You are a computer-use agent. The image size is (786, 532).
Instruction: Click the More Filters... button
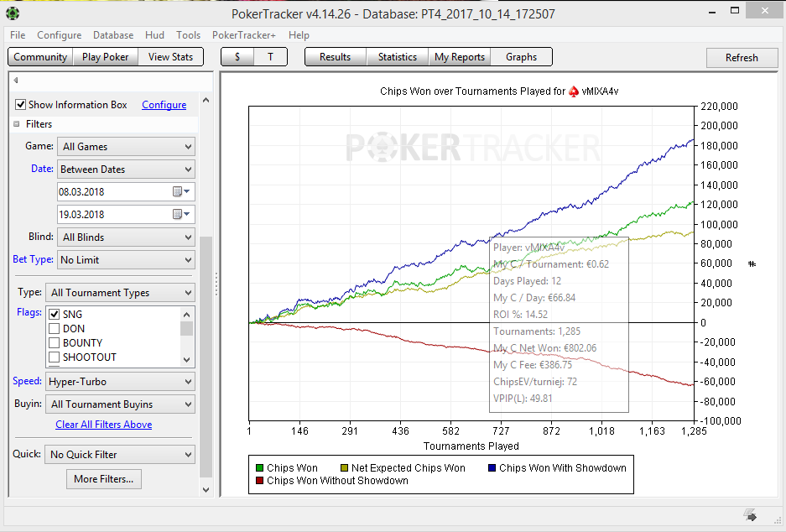pos(104,479)
